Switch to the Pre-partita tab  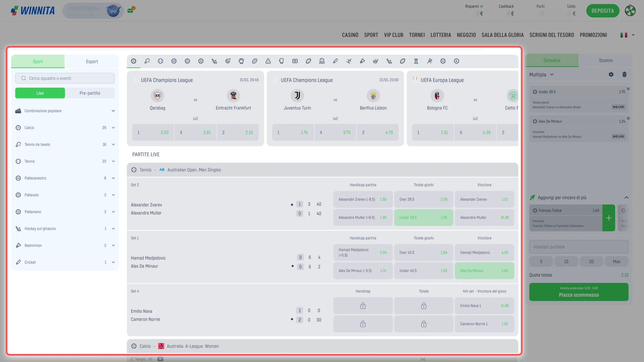click(90, 93)
